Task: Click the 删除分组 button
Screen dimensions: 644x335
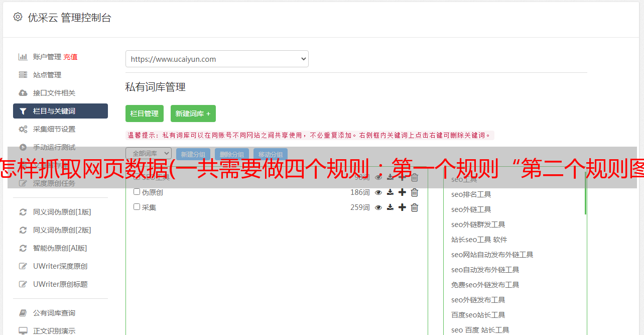Action: (232, 154)
